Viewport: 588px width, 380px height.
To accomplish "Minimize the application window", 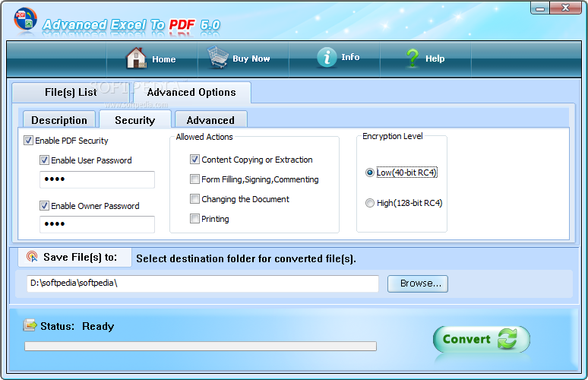I will click(540, 8).
